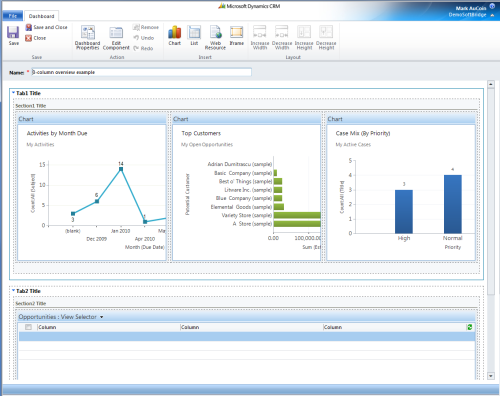The image size is (500, 396).
Task: Click Section1 Title label
Action: pyautogui.click(x=31, y=106)
